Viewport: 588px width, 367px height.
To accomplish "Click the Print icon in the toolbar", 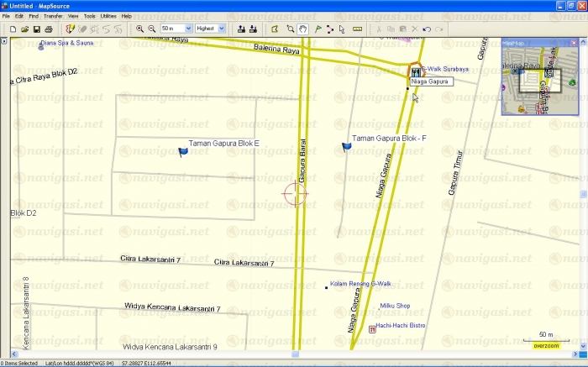I will 48,29.
